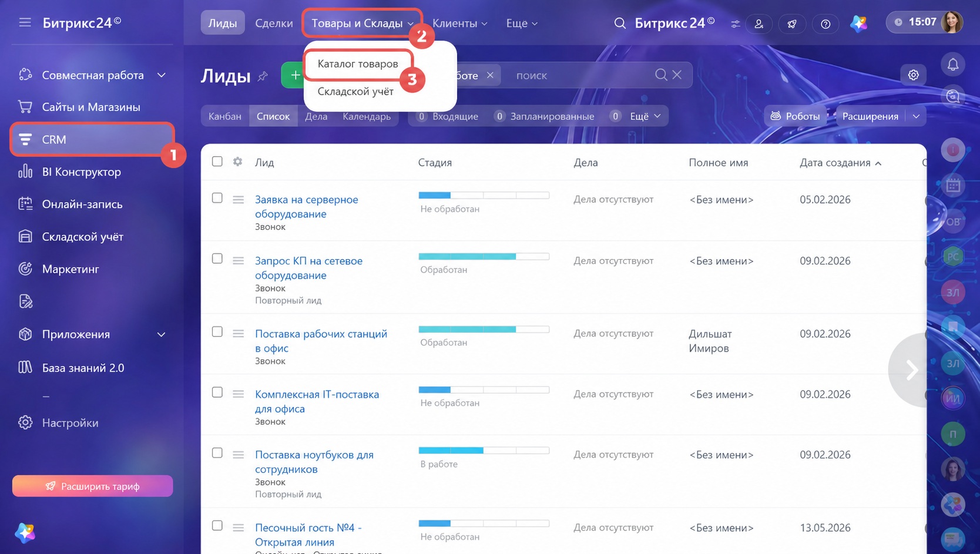Viewport: 980px width, 554px height.
Task: Tick the select-all checkbox in the table header
Action: pos(217,161)
